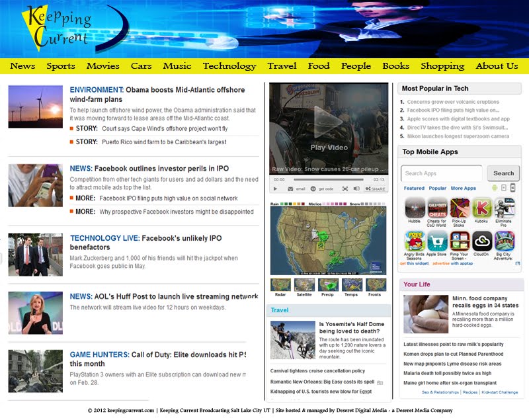Open the Sports menu item

(61, 65)
